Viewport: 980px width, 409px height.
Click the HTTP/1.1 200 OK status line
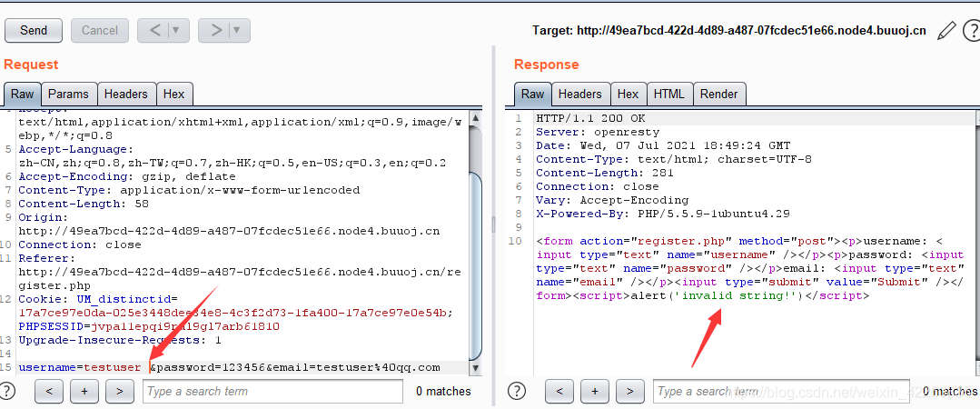[590, 118]
